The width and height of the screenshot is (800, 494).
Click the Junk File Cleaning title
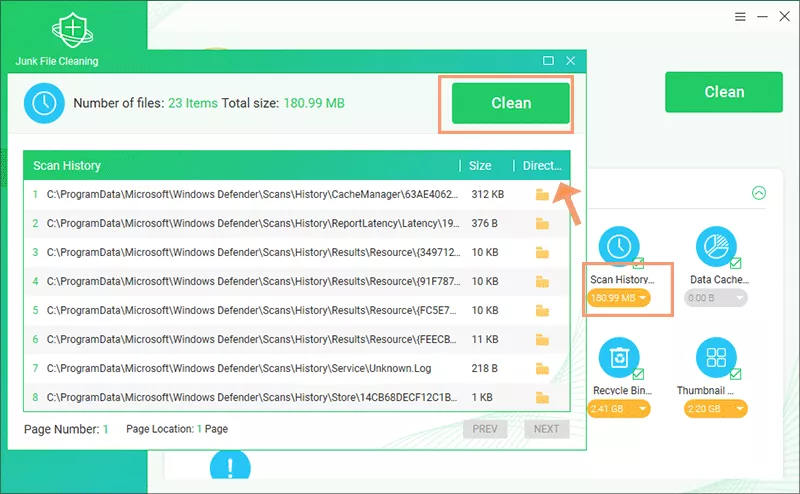[57, 61]
